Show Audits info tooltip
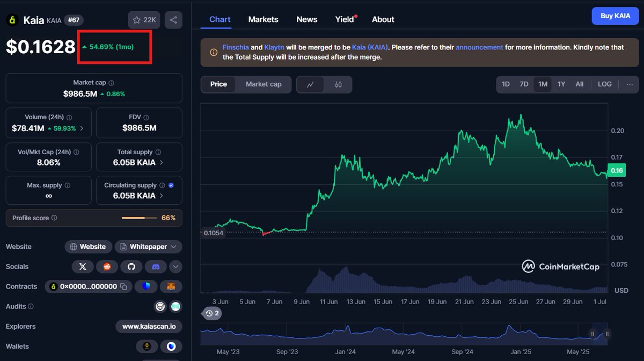Screen dimensions: 644x361 [31, 307]
